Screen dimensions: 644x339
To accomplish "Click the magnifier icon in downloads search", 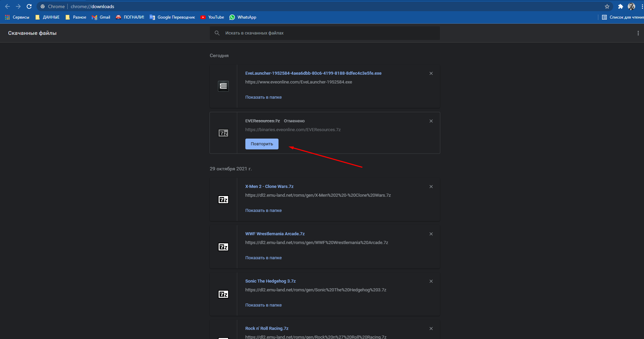I will point(217,33).
